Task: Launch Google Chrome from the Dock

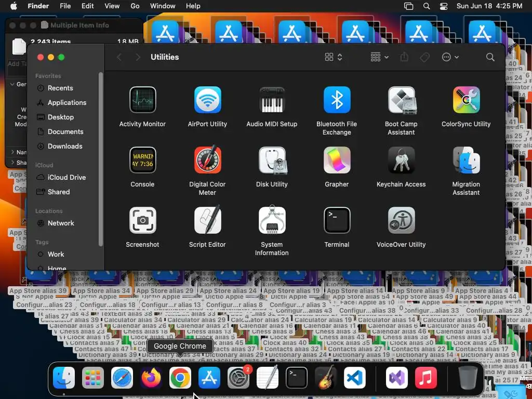Action: coord(180,378)
